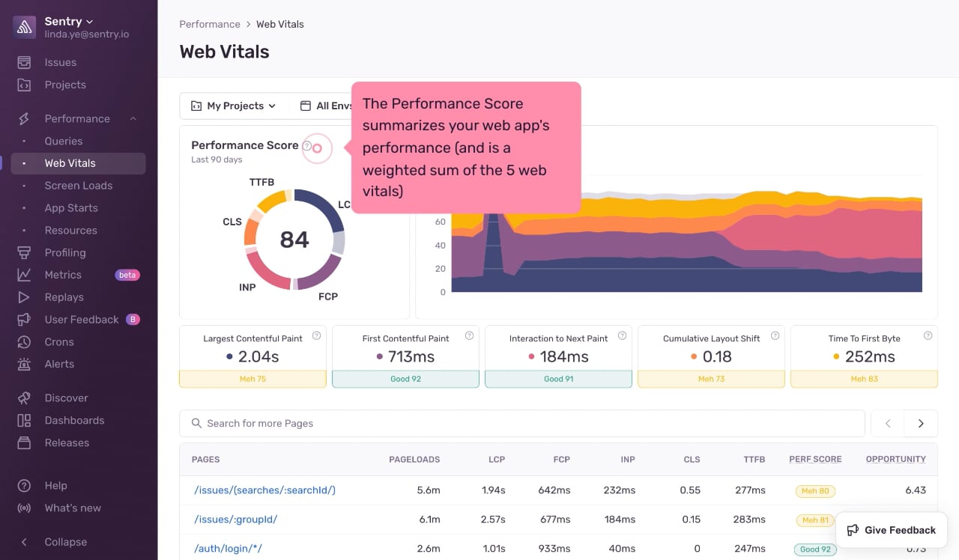Focus the Search for more Pages field
This screenshot has height=560, width=959.
coord(521,424)
